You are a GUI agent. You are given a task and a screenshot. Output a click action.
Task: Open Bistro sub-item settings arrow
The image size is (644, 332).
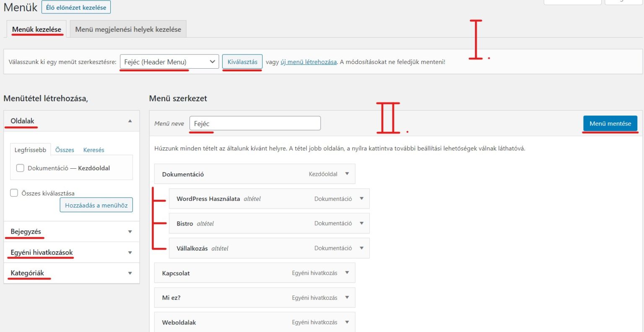click(361, 223)
